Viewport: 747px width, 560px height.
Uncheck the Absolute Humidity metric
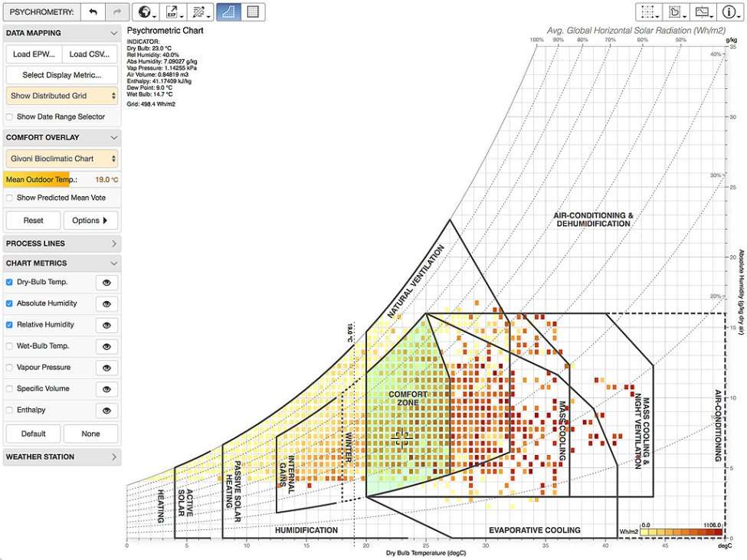point(8,303)
